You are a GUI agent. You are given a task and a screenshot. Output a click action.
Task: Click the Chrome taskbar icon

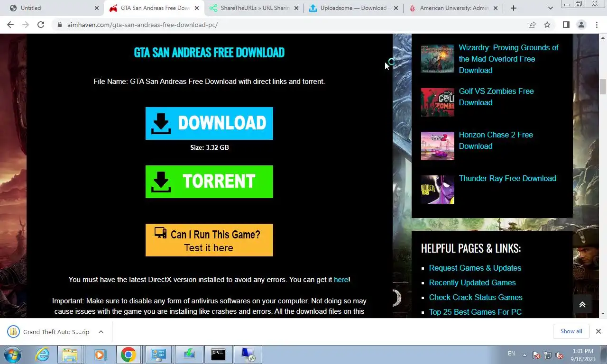pos(129,355)
